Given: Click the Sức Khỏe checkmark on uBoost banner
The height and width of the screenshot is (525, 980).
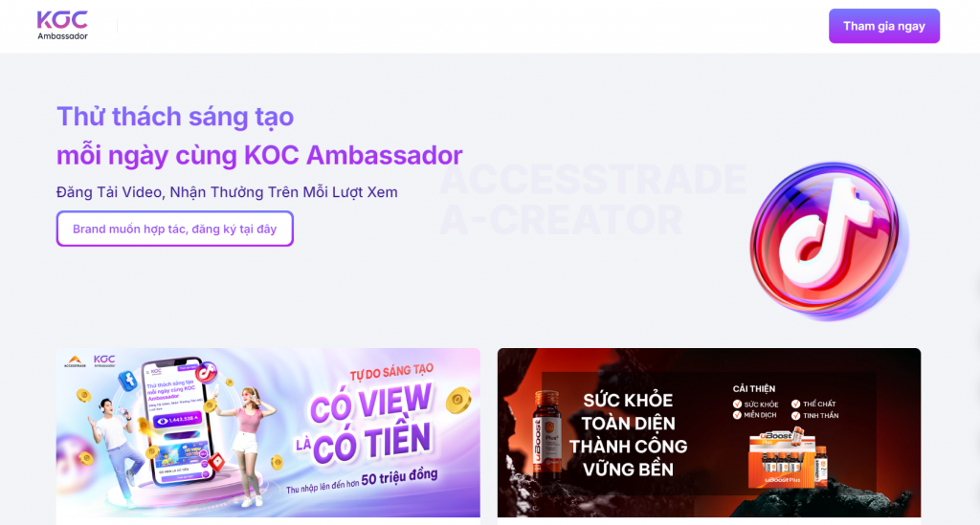Looking at the screenshot, I should [737, 404].
